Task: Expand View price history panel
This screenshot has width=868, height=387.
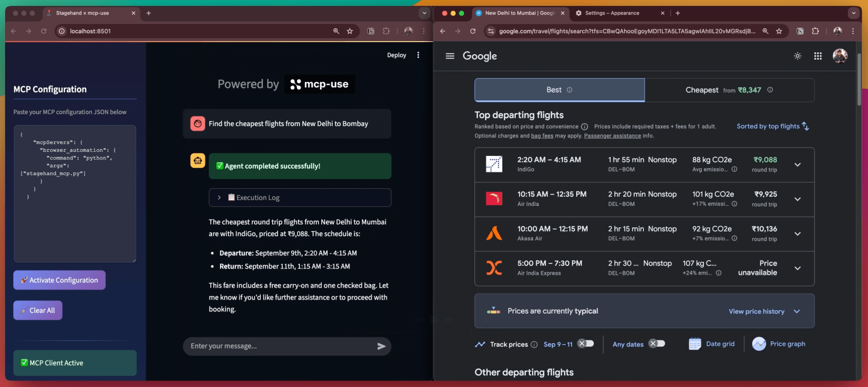Action: pyautogui.click(x=764, y=311)
